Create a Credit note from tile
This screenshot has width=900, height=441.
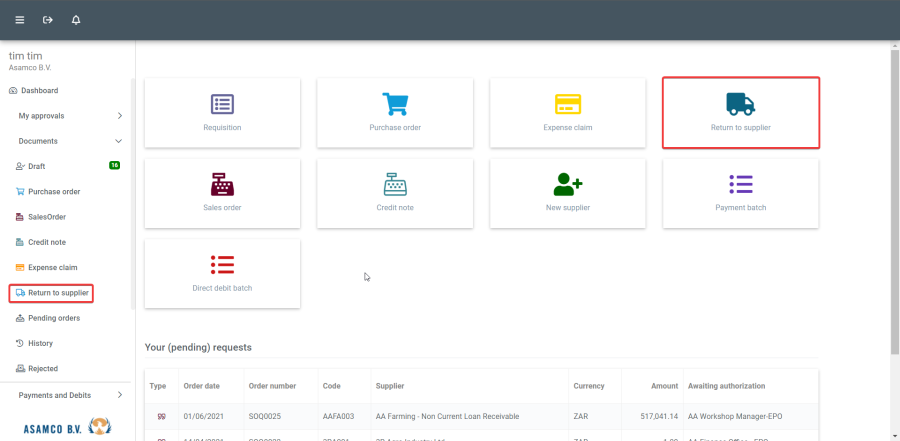(x=395, y=192)
